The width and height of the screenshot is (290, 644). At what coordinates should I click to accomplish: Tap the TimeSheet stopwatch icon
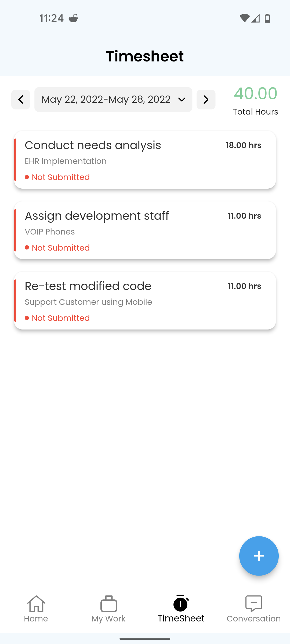(181, 603)
